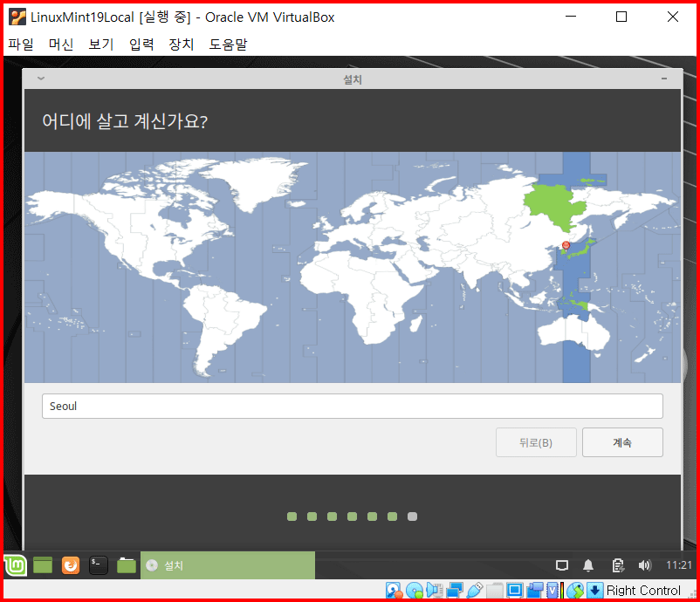Click the VirtualBox USB devices indicator
The width and height of the screenshot is (700, 602).
pyautogui.click(x=475, y=591)
